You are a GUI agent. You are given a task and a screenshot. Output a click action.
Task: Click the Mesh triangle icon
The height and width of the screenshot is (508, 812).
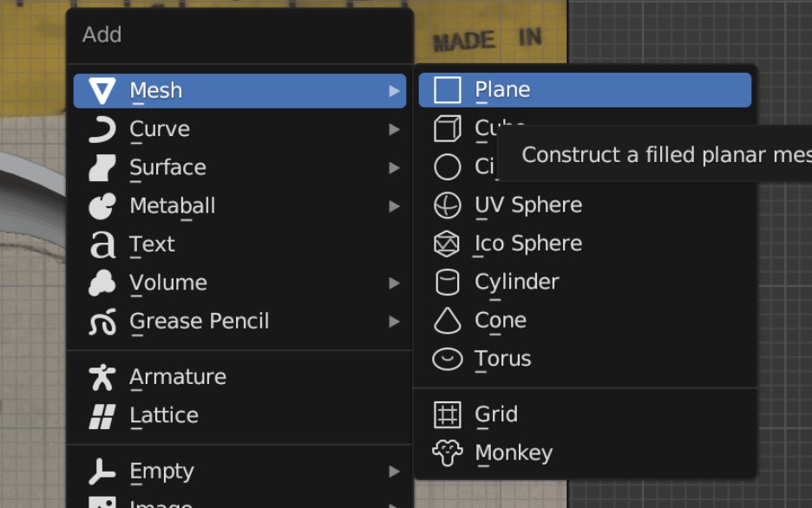[102, 91]
